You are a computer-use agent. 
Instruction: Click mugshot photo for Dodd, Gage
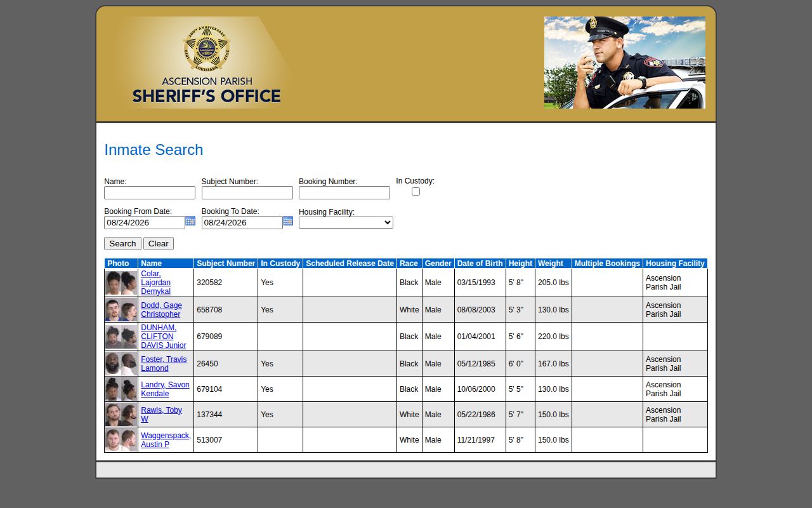pyautogui.click(x=121, y=310)
